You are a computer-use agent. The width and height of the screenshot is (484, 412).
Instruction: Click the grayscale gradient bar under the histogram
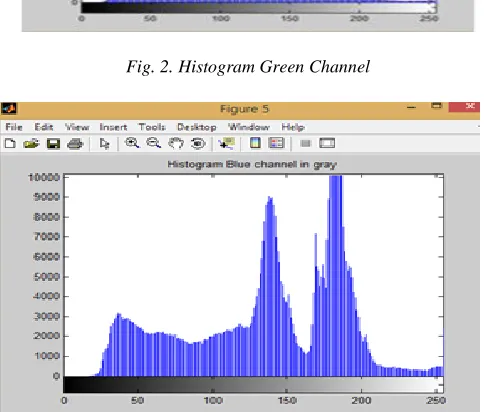[x=253, y=385]
